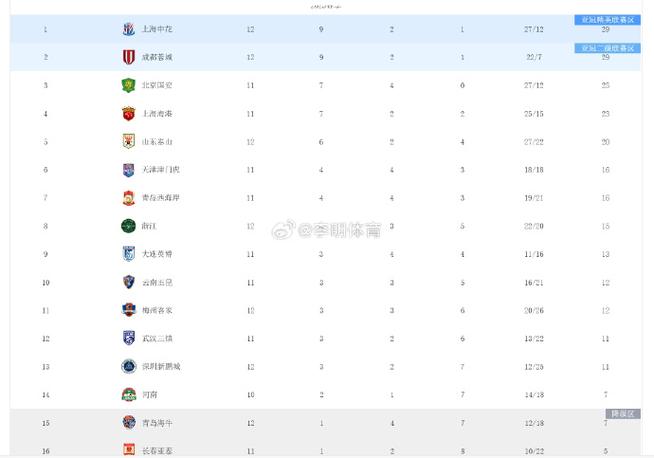Click the 亚冠精英联赛区 blue badge
Screen dimensions: 654x458
(608, 20)
